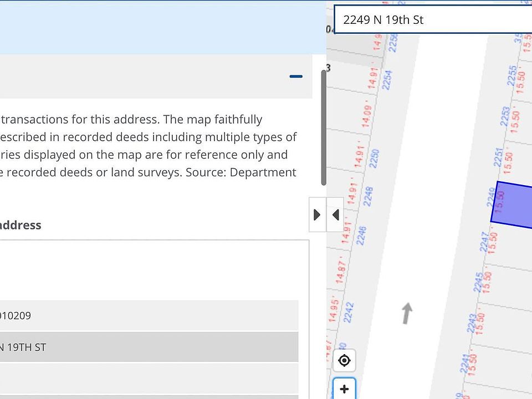Zoom in the map with plus button
The height and width of the screenshot is (399, 532).
[x=344, y=388]
